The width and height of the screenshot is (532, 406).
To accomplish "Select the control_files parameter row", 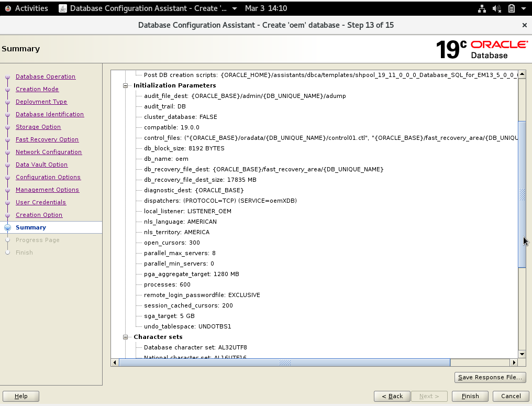I will coord(330,138).
